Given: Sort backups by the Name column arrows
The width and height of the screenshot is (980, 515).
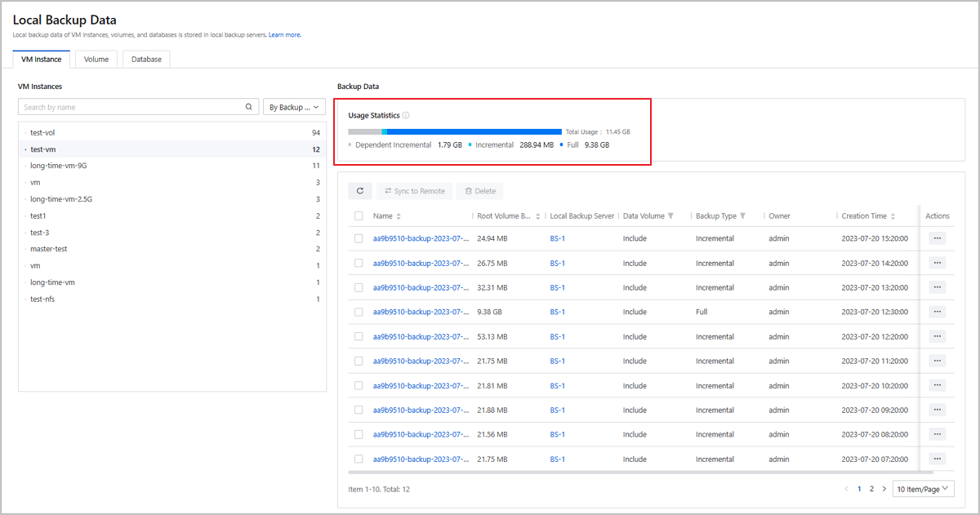Looking at the screenshot, I should tap(399, 216).
